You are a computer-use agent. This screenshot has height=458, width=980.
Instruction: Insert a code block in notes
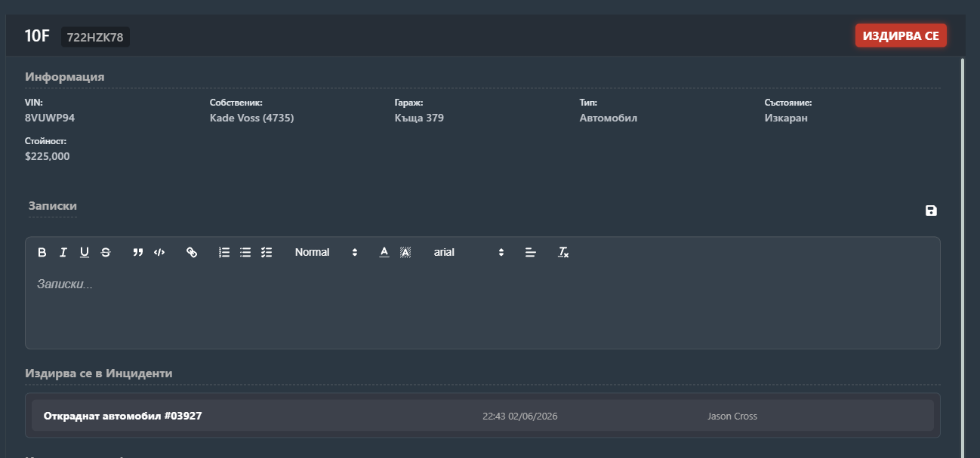click(159, 253)
